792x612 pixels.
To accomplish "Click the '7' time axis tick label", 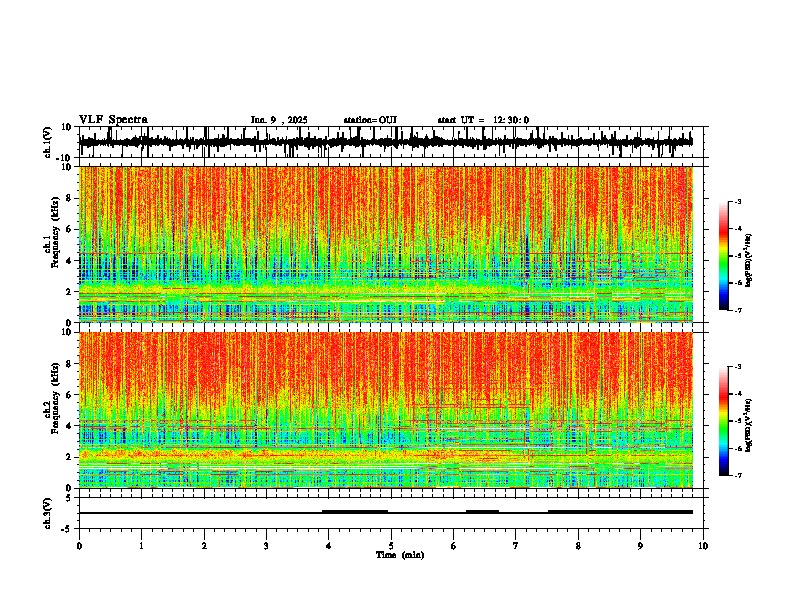I will click(516, 546).
